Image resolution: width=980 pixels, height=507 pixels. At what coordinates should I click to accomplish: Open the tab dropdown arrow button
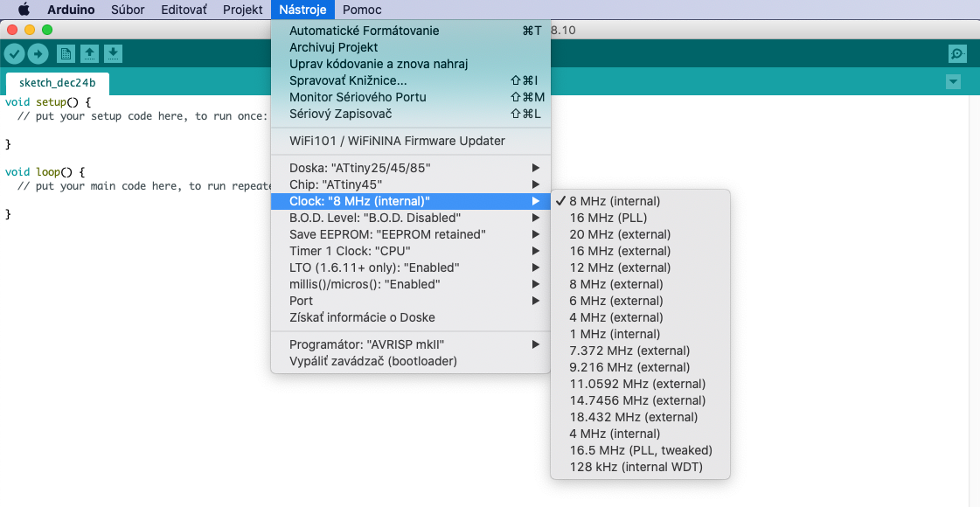(x=953, y=82)
